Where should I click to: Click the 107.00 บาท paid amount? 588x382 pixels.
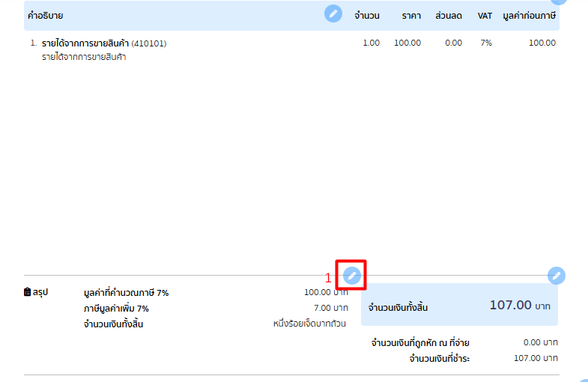click(x=536, y=358)
